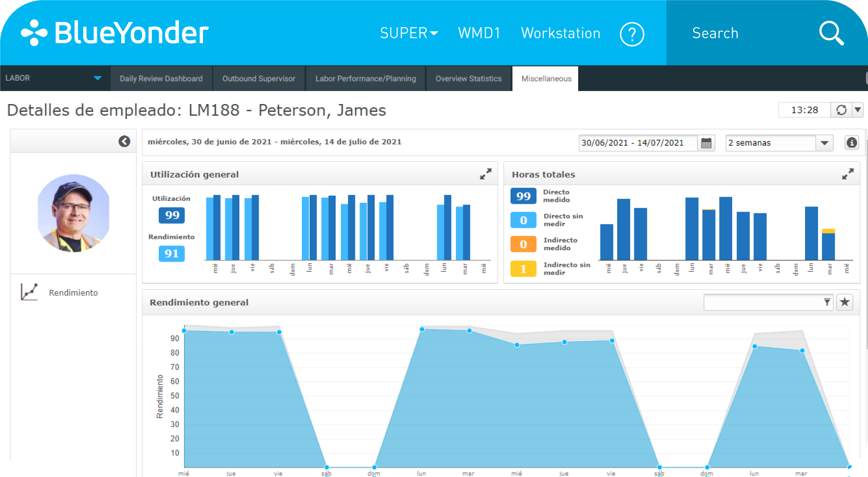Viewport: 868px width, 477px height.
Task: Click the search magnifier icon
Action: 831,33
